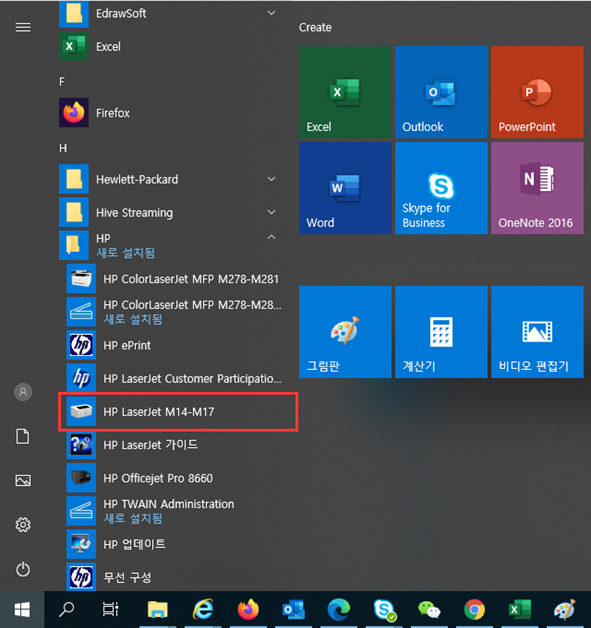591x628 pixels.
Task: Launch the Outlook tile
Action: (441, 92)
